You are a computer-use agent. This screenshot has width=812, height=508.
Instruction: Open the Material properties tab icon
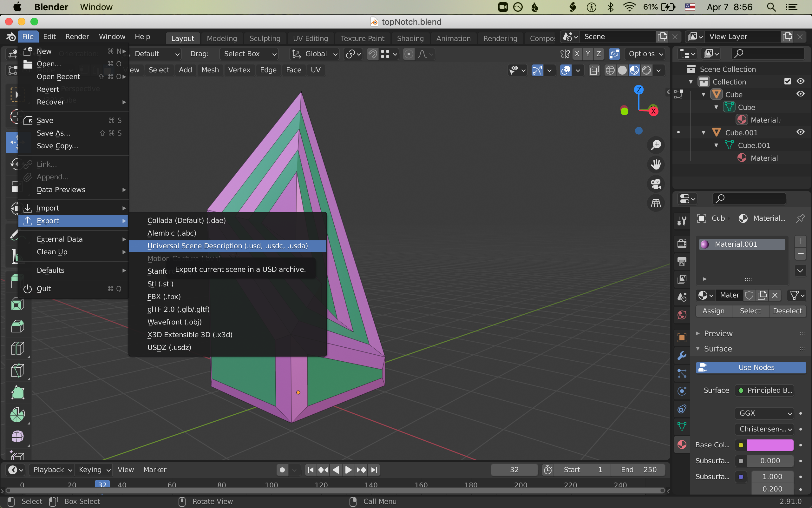682,444
